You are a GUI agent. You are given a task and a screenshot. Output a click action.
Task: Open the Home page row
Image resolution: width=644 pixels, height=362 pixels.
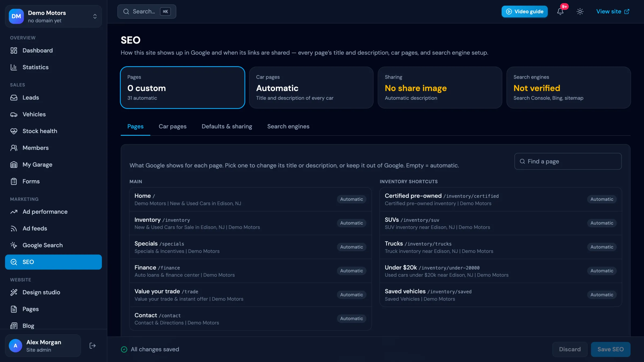point(250,199)
